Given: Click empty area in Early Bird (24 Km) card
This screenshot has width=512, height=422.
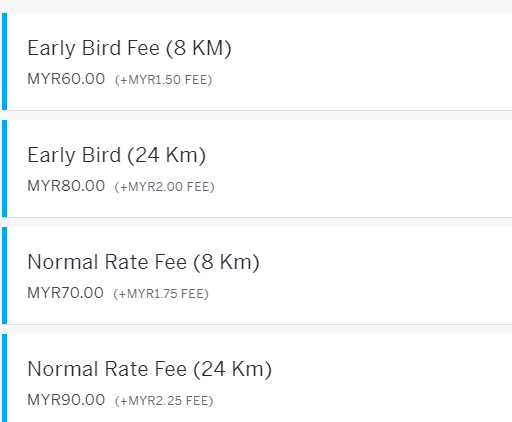Looking at the screenshot, I should point(367,169).
